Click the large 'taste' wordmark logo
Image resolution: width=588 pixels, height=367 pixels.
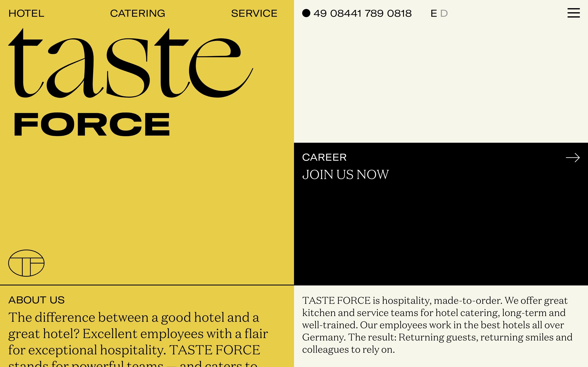(130, 64)
